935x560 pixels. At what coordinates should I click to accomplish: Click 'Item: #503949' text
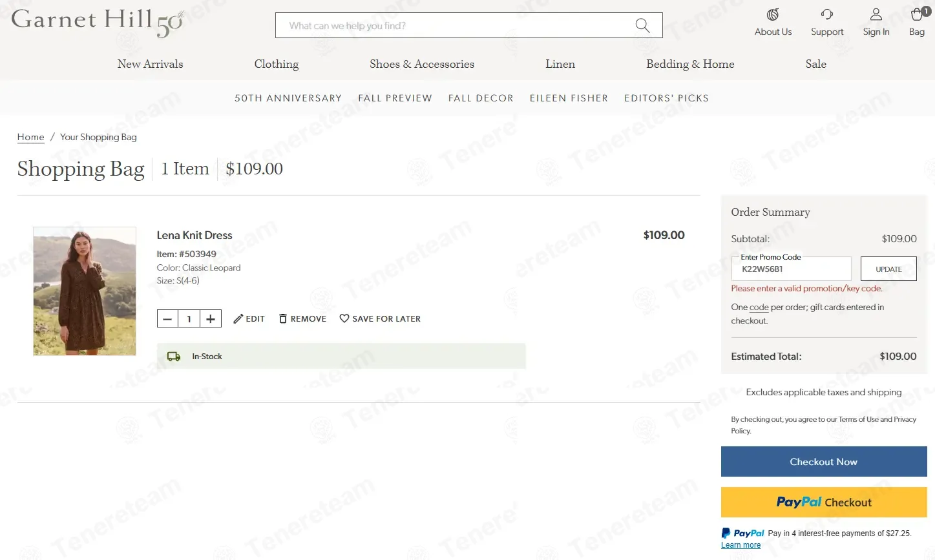click(x=186, y=254)
